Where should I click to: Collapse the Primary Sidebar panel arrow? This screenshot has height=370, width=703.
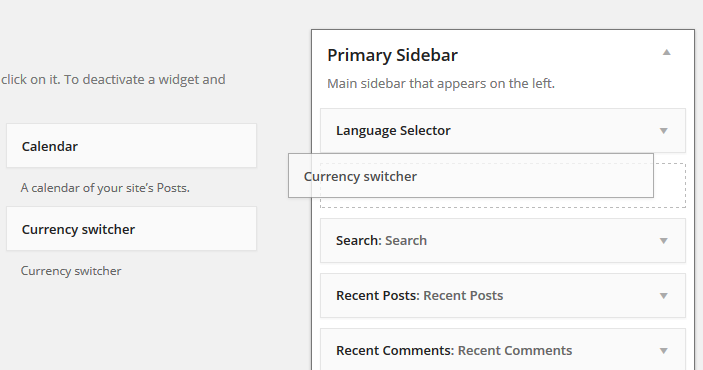[x=666, y=52]
